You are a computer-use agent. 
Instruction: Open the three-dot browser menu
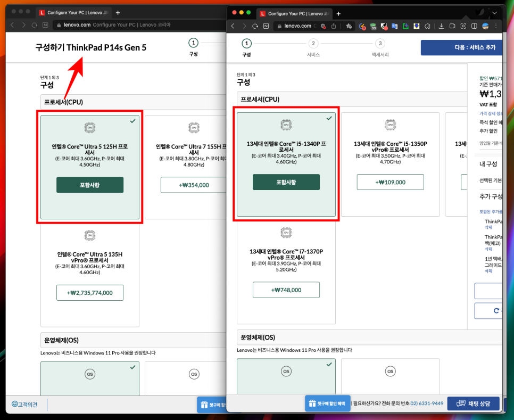coord(496,26)
